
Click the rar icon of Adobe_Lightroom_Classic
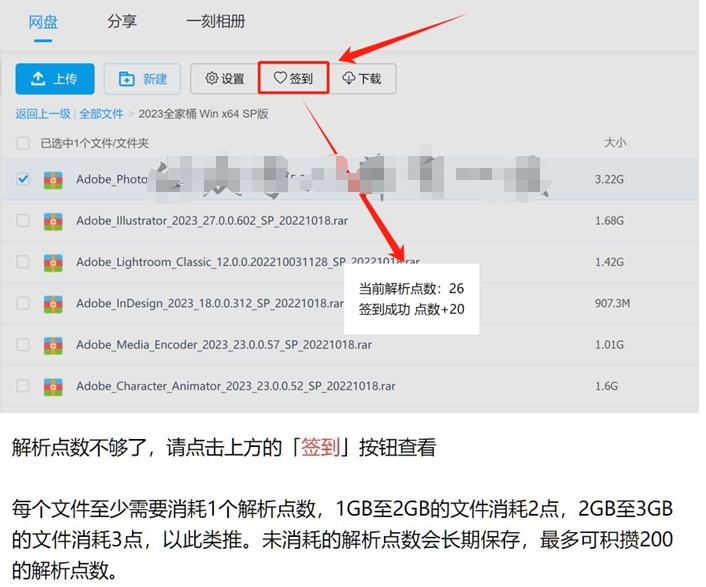(x=53, y=263)
